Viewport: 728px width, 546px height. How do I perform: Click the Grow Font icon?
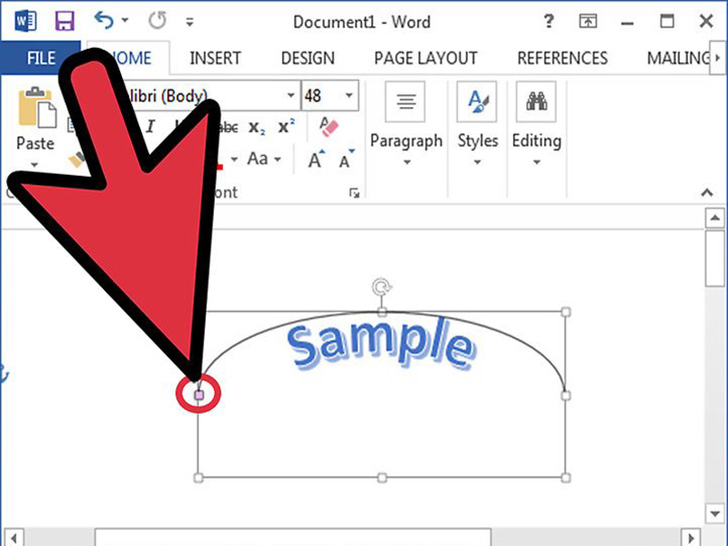[x=316, y=160]
